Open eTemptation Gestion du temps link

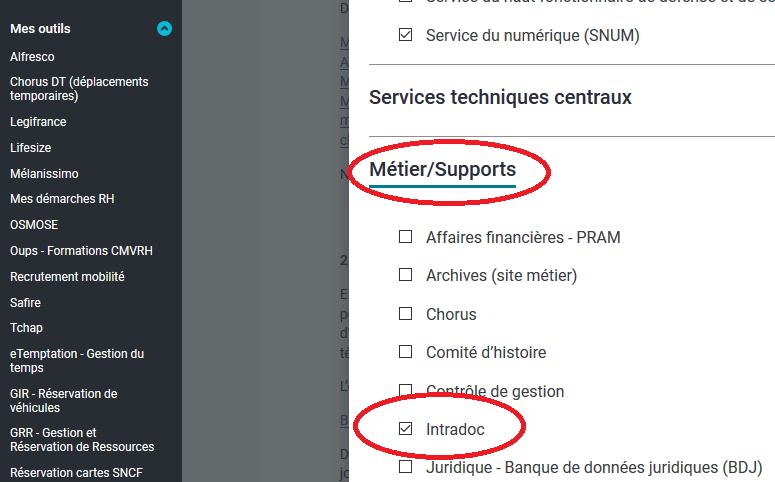click(76, 360)
